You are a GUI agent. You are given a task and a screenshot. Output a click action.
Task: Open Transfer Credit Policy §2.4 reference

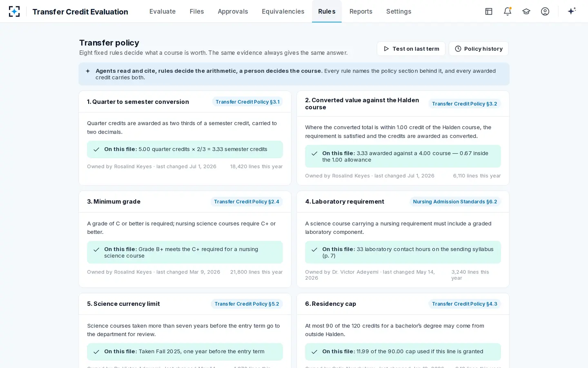click(x=247, y=202)
